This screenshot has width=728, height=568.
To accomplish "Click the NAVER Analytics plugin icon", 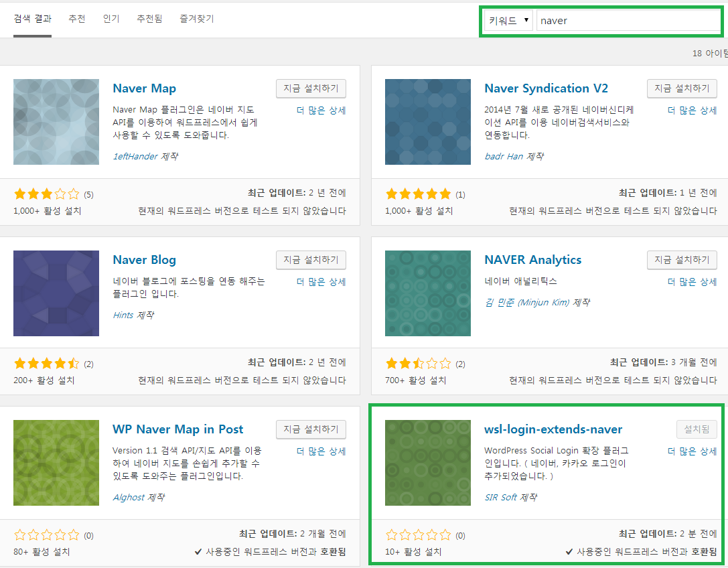I will point(428,293).
